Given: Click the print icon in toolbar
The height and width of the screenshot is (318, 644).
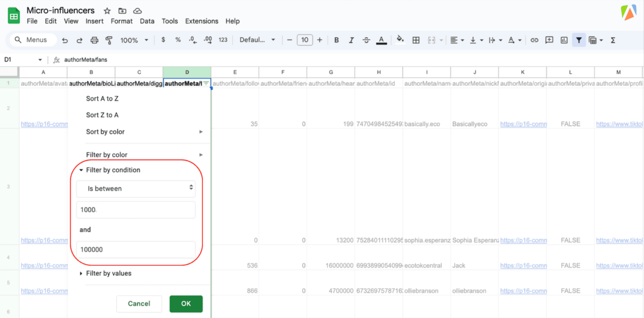Looking at the screenshot, I should (94, 40).
